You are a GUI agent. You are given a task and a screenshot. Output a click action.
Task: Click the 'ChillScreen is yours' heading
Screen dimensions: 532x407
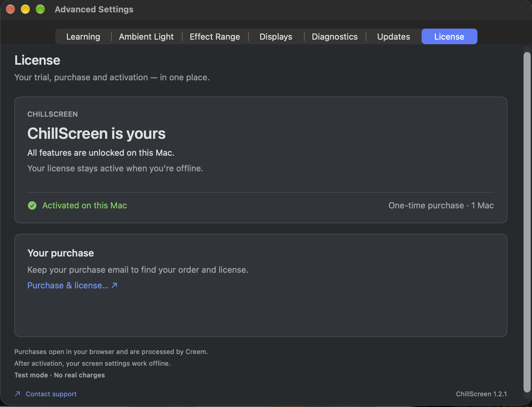pyautogui.click(x=96, y=134)
